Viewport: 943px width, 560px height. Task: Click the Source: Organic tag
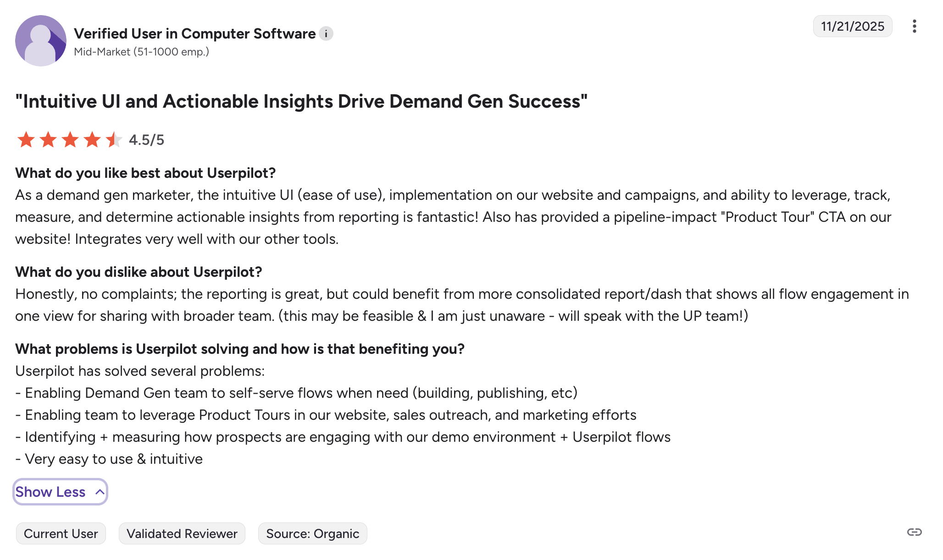312,533
